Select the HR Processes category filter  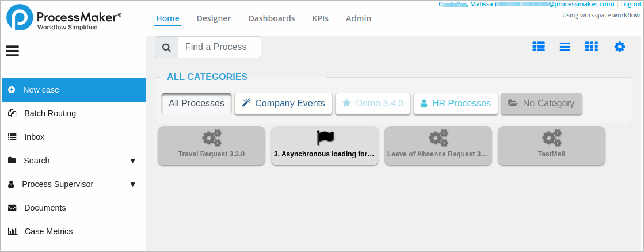click(x=455, y=104)
